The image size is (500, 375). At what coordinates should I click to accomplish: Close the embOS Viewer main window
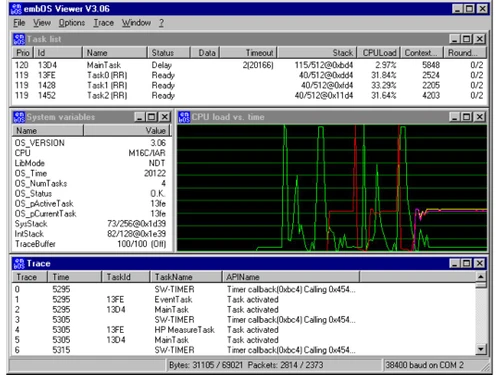(x=482, y=9)
